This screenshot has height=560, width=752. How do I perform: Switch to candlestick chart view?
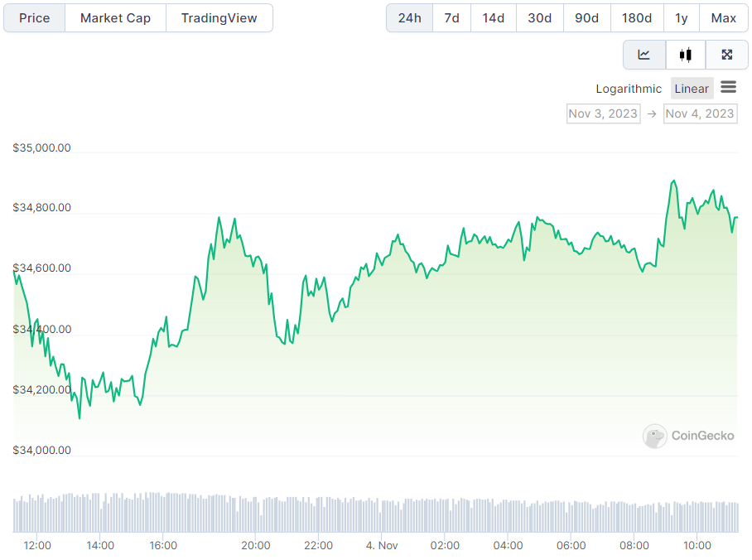685,56
